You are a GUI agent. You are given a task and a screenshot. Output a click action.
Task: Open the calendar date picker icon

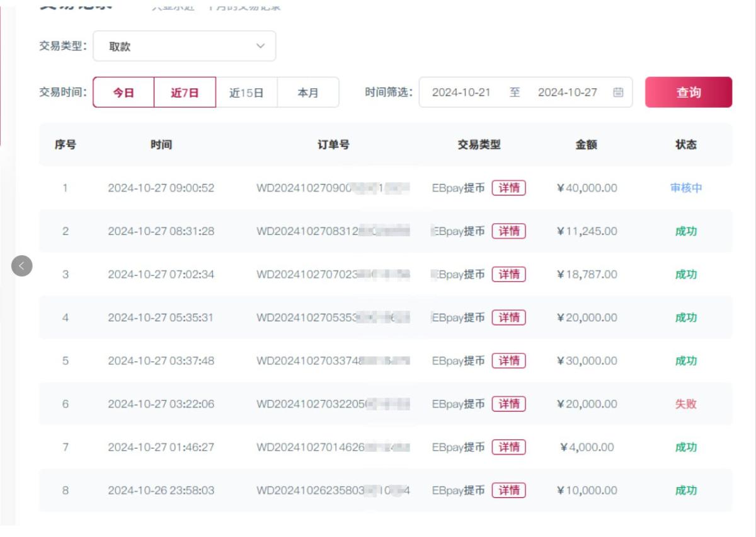616,92
